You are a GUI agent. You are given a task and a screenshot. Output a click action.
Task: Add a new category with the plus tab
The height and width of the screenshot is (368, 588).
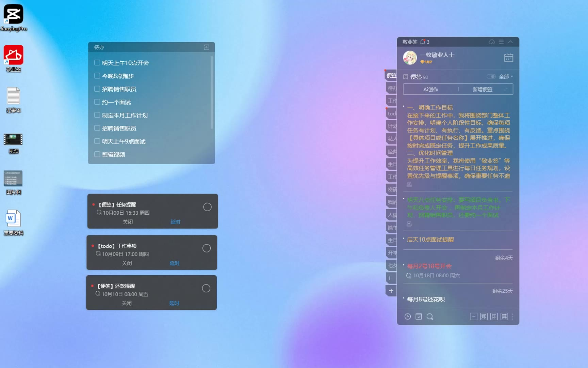click(x=391, y=291)
